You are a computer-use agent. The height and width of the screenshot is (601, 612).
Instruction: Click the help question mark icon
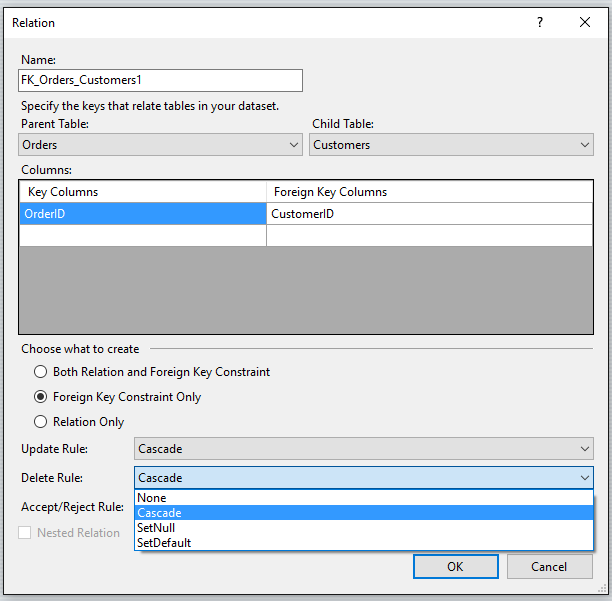[540, 22]
